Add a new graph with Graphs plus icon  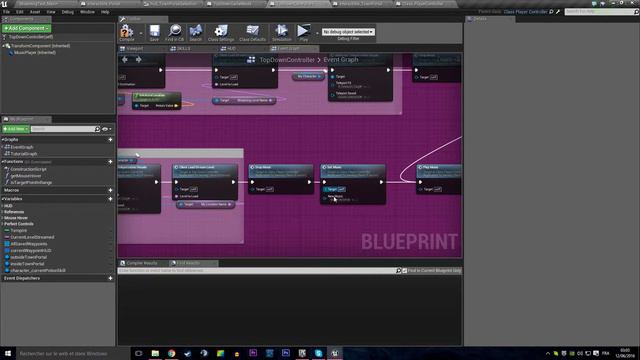(110, 140)
